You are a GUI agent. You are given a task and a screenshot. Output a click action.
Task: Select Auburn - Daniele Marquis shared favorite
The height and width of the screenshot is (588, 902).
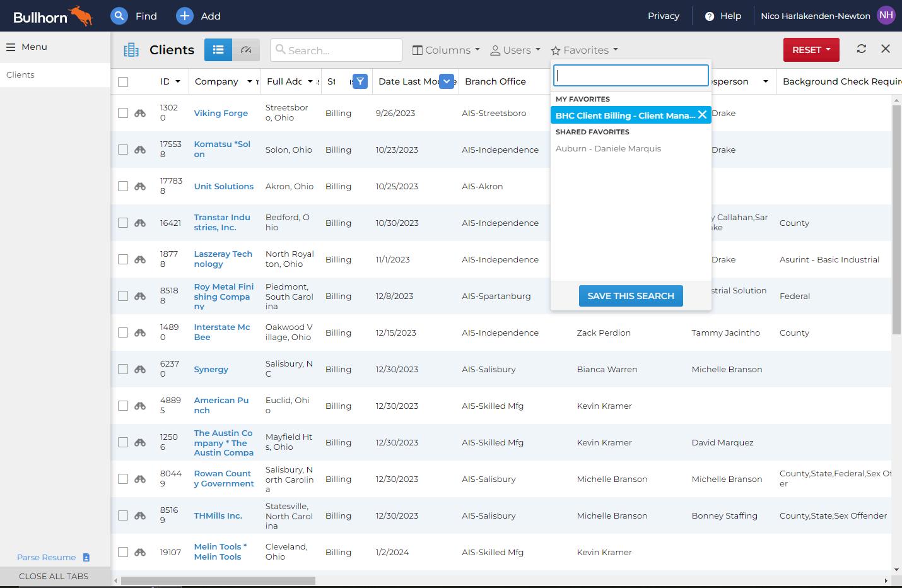[609, 148]
